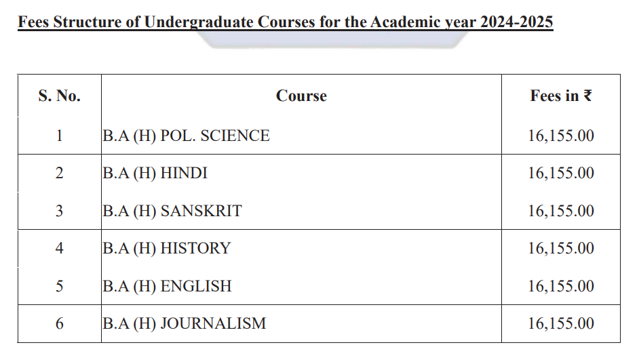
Task: Select the S. No. column header
Action: (60, 96)
